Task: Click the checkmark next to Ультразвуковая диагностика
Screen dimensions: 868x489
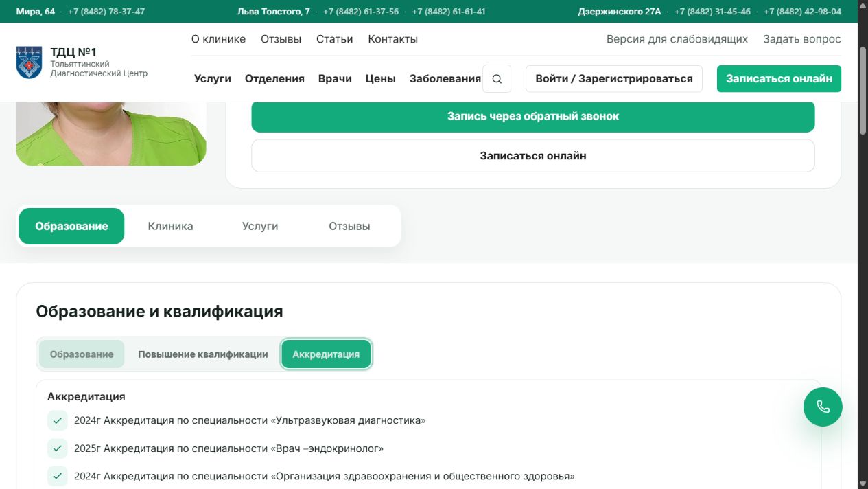Action: 58,420
